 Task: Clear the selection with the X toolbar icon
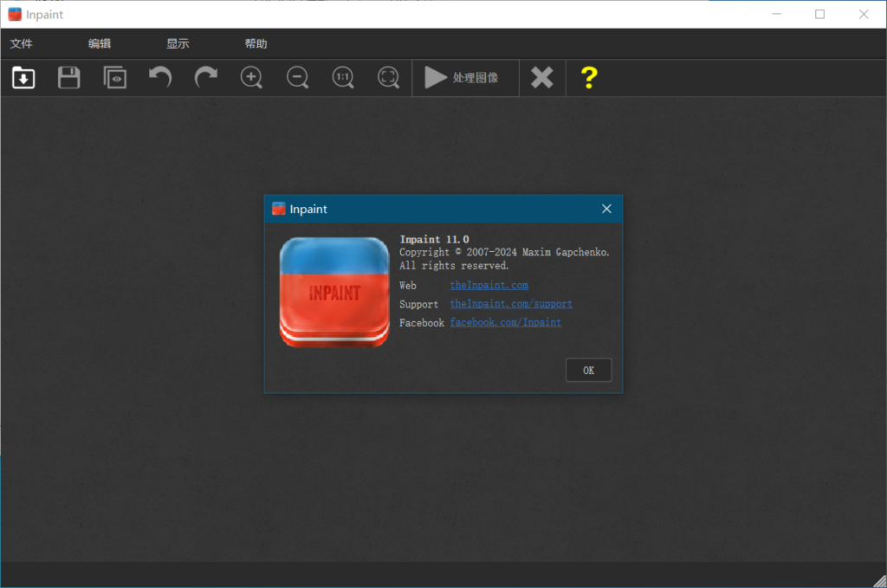[542, 77]
